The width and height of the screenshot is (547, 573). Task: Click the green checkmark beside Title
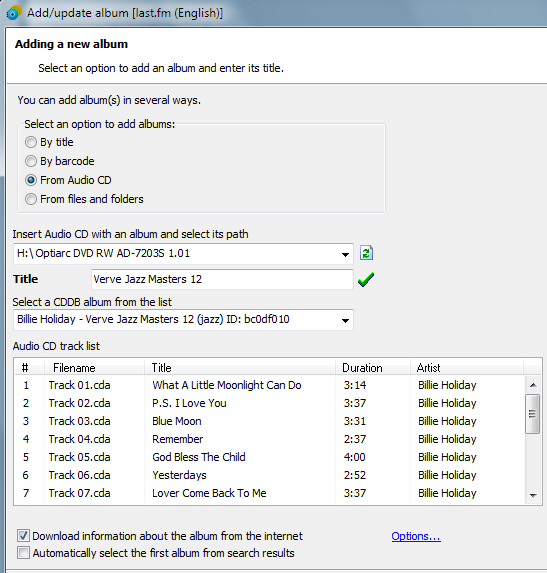[x=366, y=280]
